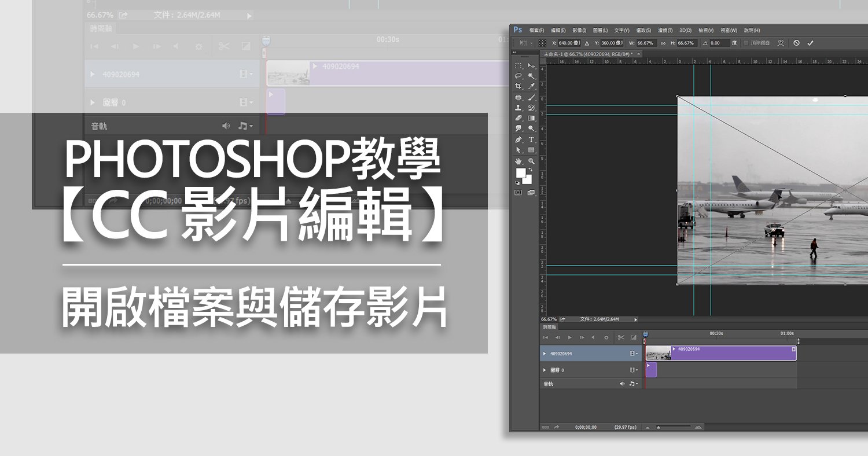Cancel the transform with the circle-slash button
This screenshot has height=456, width=868.
796,43
